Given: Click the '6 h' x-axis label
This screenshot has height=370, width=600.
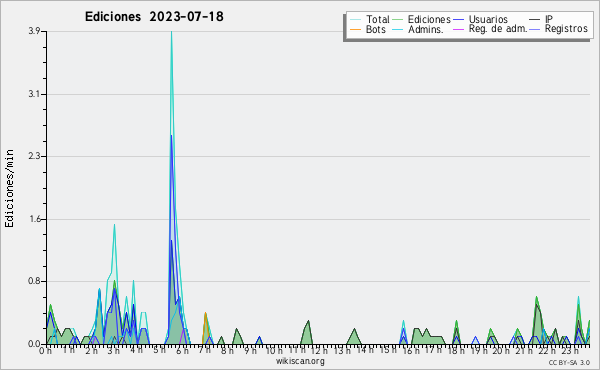Looking at the screenshot, I should pos(182,351).
